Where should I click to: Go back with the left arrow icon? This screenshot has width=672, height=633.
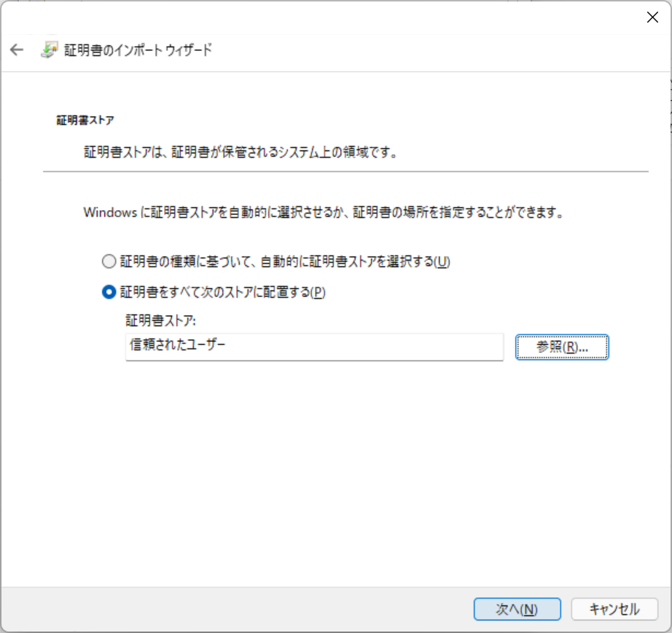17,50
